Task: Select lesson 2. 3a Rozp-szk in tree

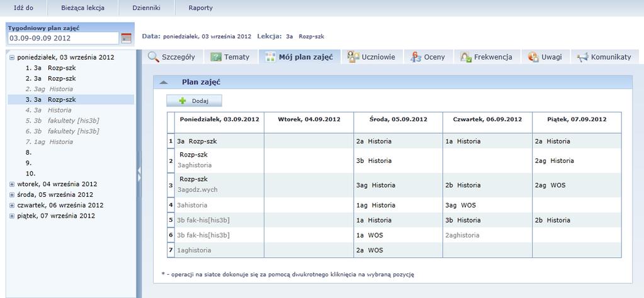Action: 50,79
